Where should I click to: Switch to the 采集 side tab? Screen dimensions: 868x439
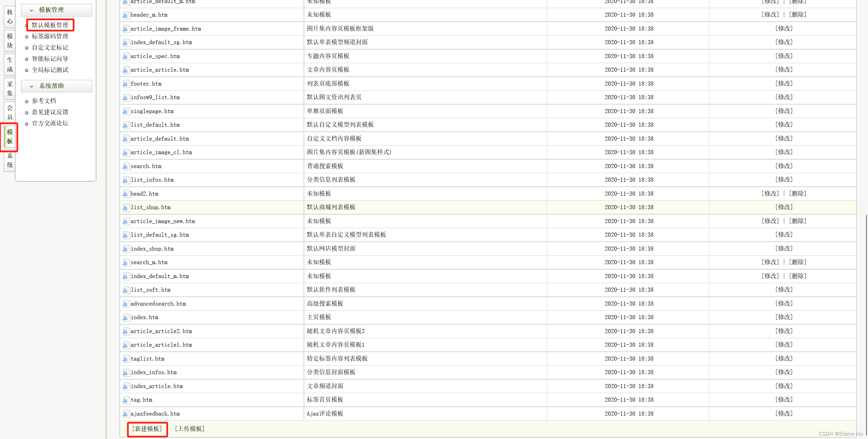(10, 89)
